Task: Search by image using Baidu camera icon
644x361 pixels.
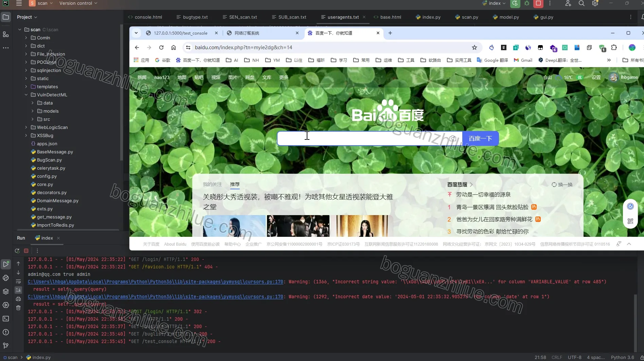Action: point(453,138)
